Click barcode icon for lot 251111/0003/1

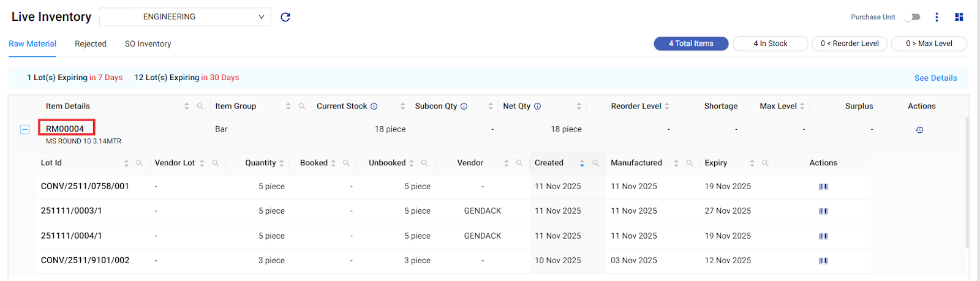pyautogui.click(x=823, y=211)
